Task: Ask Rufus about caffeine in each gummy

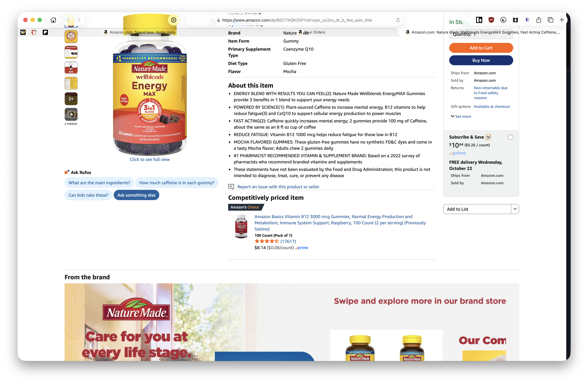Action: click(177, 183)
